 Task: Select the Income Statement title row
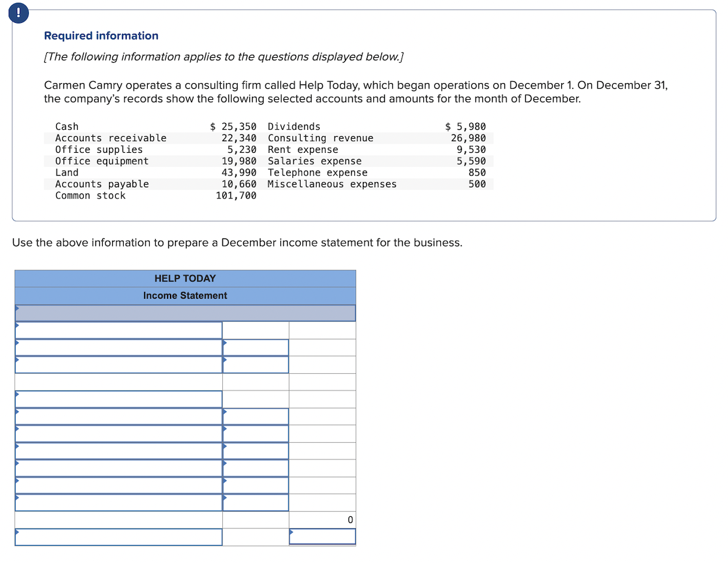click(x=185, y=296)
